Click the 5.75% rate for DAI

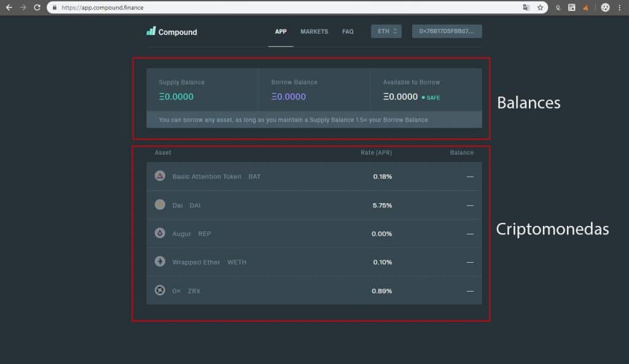[382, 205]
